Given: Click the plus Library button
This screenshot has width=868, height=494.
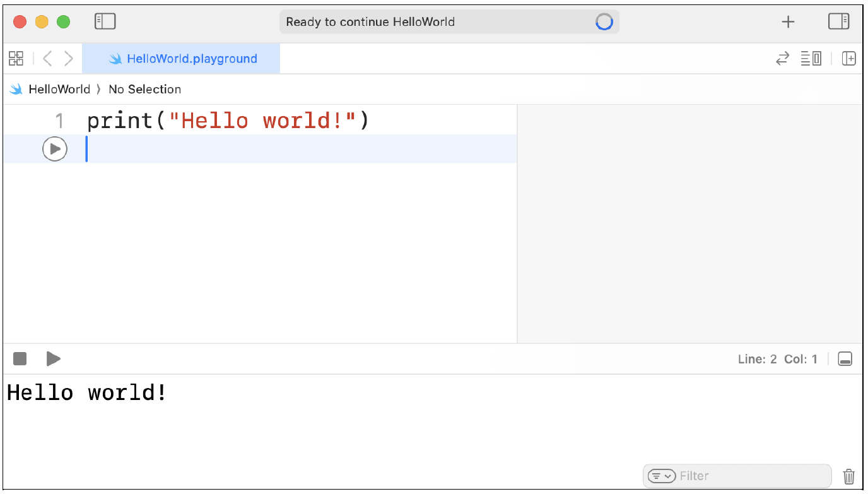Looking at the screenshot, I should tap(788, 22).
